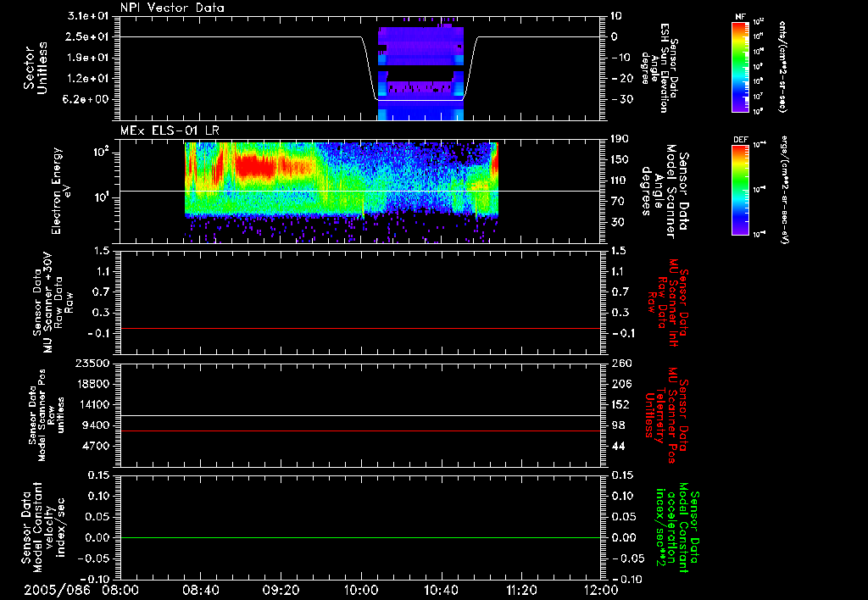Click the "08:40" time axis label
Image resolution: width=868 pixels, height=600 pixels.
(201, 590)
